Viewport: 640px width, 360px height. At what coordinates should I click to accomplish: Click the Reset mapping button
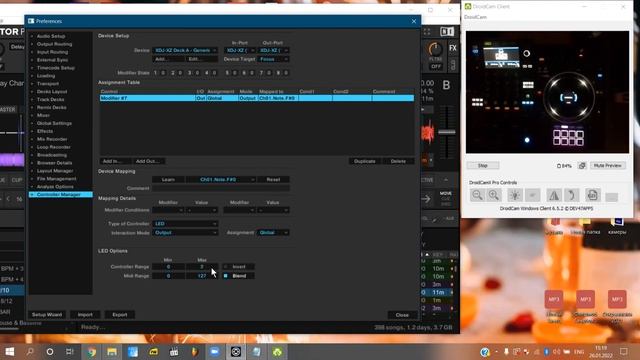pyautogui.click(x=273, y=180)
